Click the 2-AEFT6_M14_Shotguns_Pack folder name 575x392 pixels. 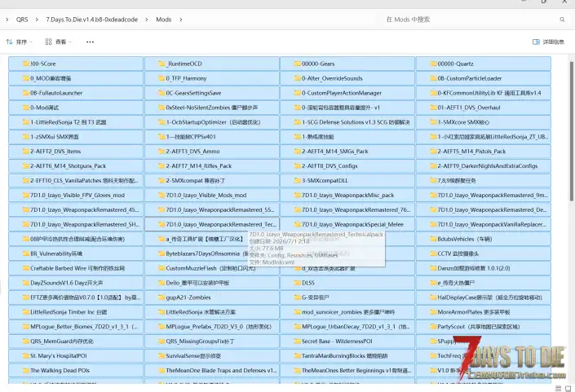(x=69, y=166)
